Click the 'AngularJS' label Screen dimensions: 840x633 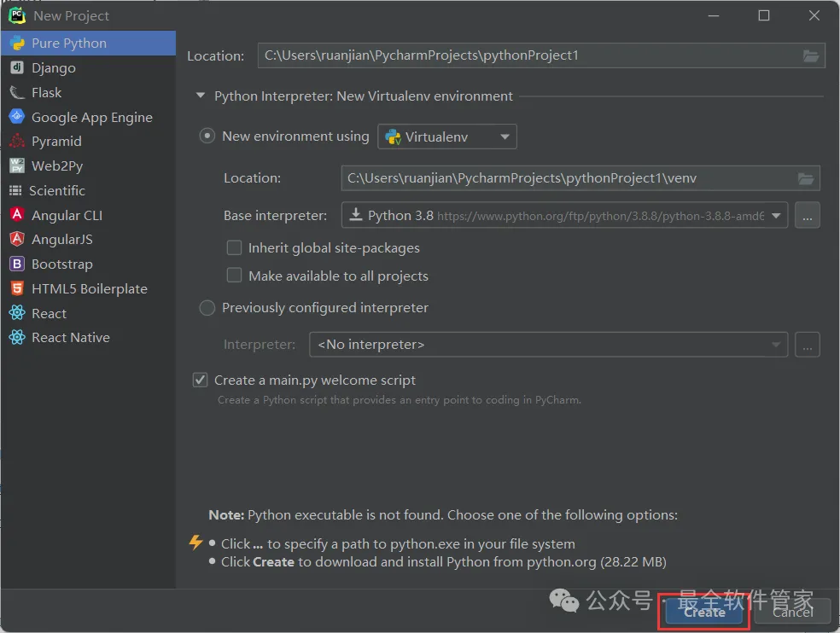tap(62, 240)
